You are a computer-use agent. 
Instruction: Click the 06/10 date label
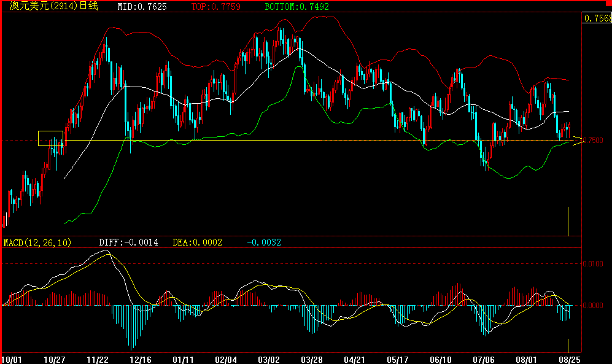(440, 359)
